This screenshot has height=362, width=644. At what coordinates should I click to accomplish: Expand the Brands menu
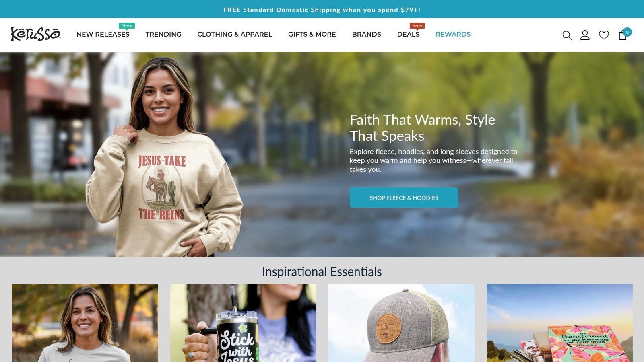pyautogui.click(x=367, y=35)
